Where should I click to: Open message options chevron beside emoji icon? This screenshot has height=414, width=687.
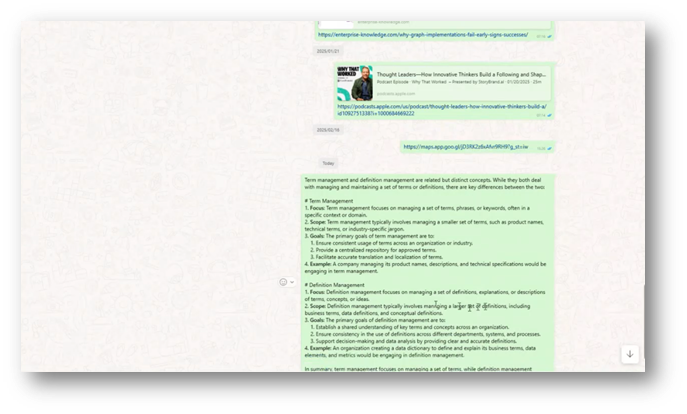point(292,282)
